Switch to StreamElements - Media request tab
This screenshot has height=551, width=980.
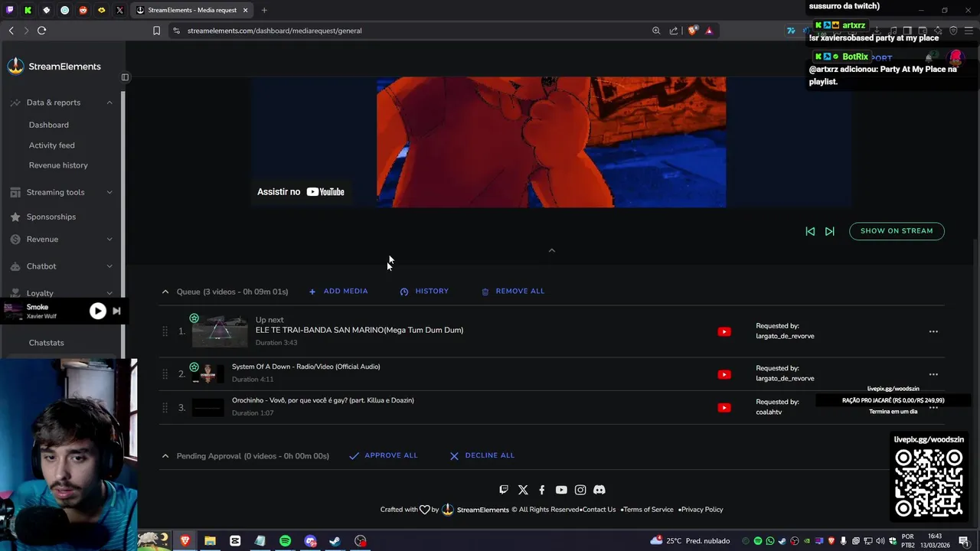[x=191, y=10]
